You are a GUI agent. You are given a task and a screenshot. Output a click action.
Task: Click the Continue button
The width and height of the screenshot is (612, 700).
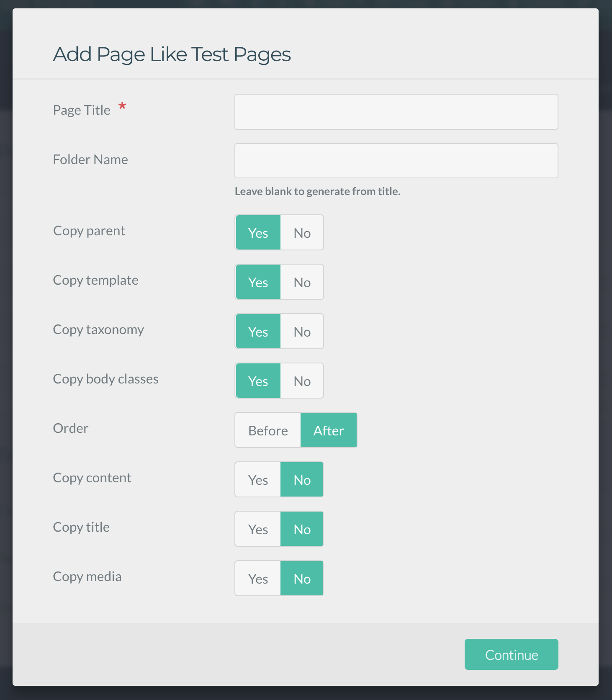[511, 654]
